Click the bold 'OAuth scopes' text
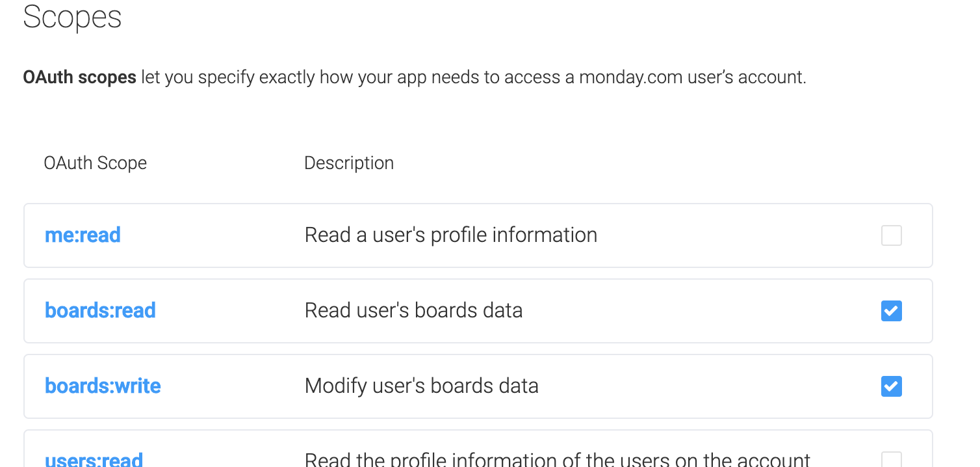 (79, 77)
